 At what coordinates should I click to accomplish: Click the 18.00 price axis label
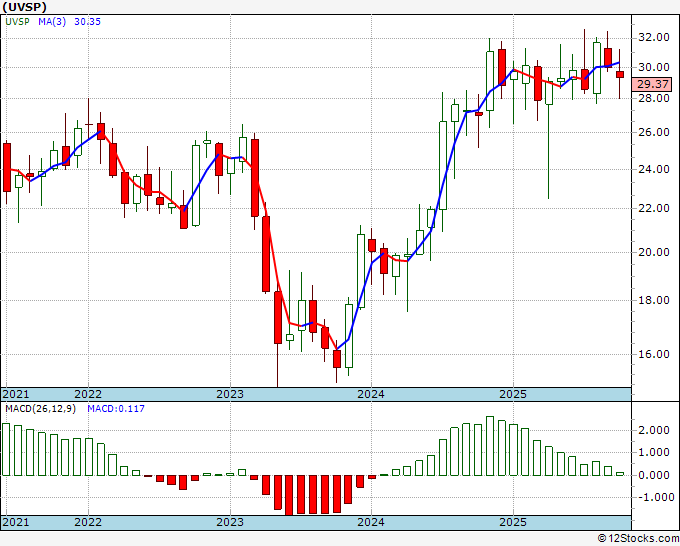tap(654, 300)
